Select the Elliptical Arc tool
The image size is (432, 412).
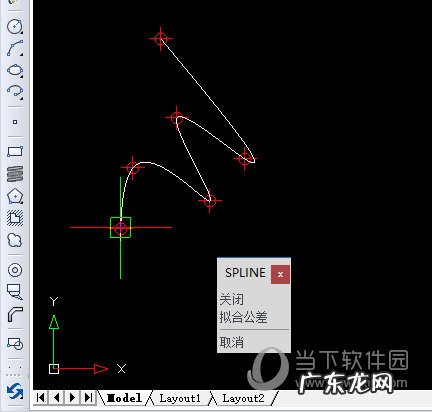pos(15,91)
